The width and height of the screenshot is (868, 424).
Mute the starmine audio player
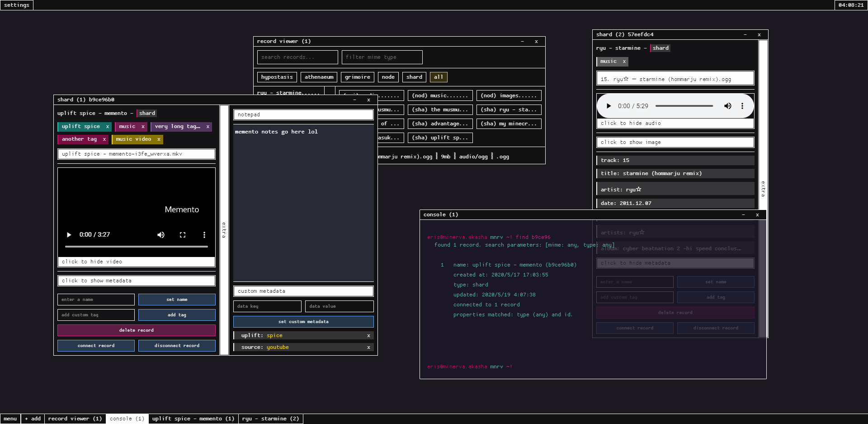(x=728, y=106)
